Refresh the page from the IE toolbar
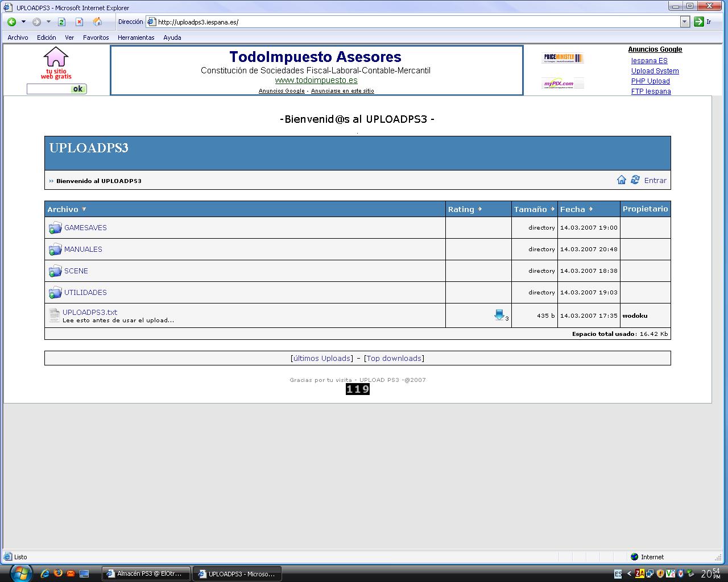Image resolution: width=728 pixels, height=582 pixels. (62, 22)
